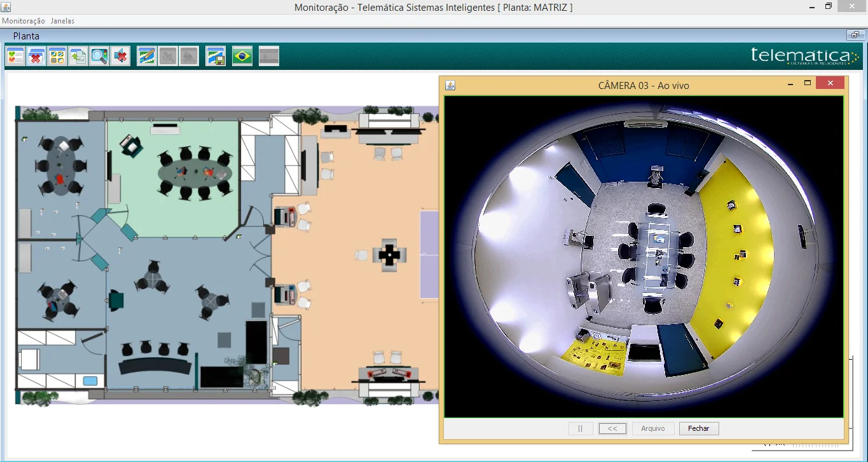Click the Java icon in camera window title
Image resolution: width=868 pixels, height=462 pixels.
coord(450,85)
